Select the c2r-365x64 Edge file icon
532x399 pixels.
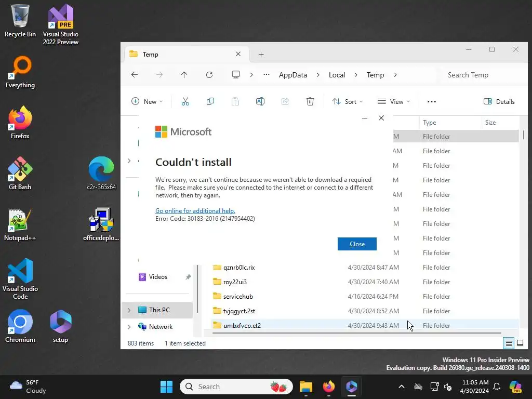coord(101,174)
